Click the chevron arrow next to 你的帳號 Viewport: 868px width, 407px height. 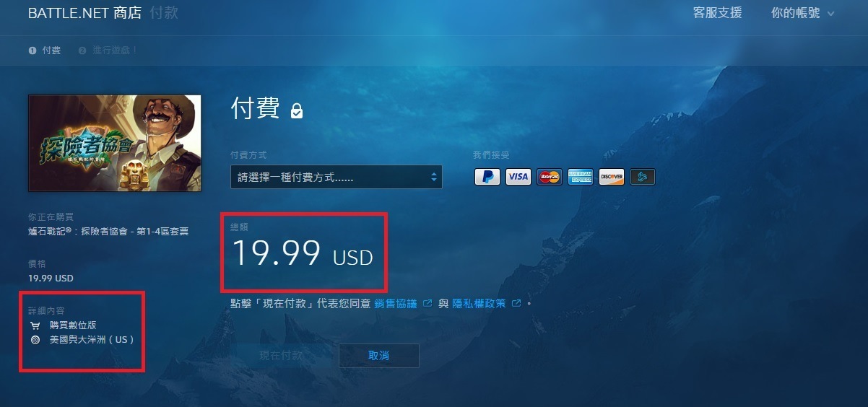[x=830, y=14]
